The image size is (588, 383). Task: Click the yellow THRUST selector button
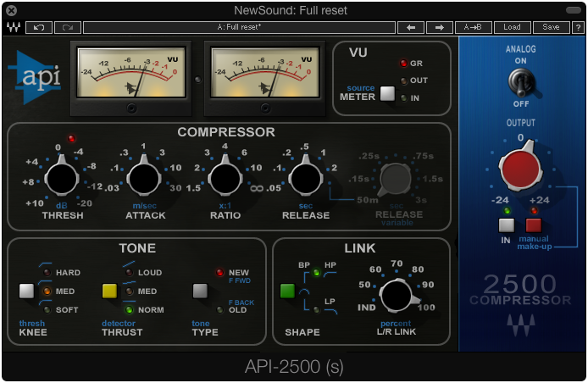[109, 291]
